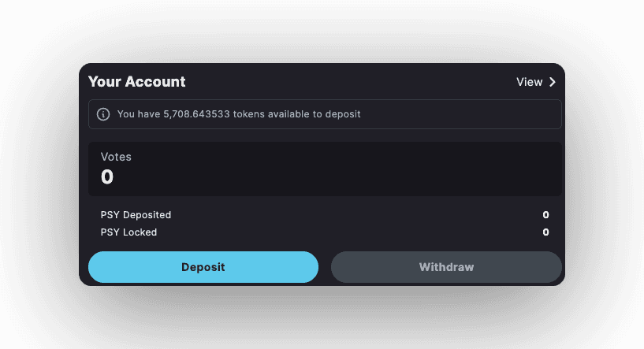Viewport: 644px width, 349px height.
Task: Click the Your Account heading
Action: (136, 82)
